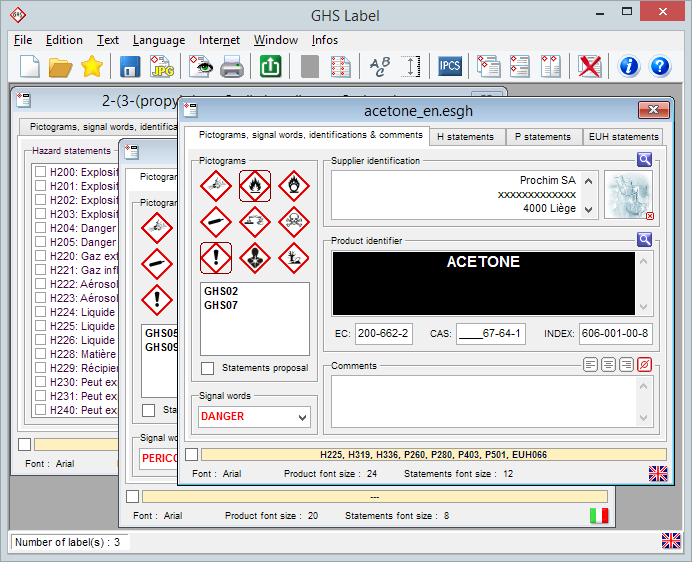692x562 pixels.
Task: Check H200 hazard statement box
Action: [41, 171]
